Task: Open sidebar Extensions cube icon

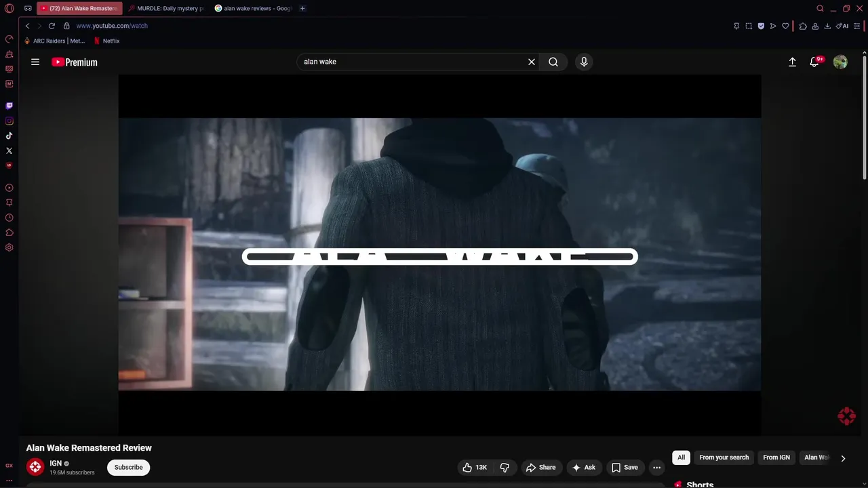Action: (9, 232)
